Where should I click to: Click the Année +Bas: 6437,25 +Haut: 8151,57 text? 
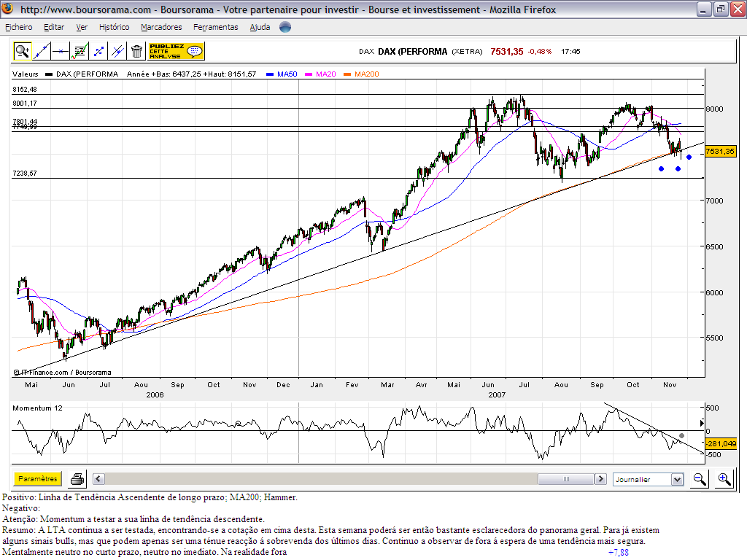pos(192,74)
